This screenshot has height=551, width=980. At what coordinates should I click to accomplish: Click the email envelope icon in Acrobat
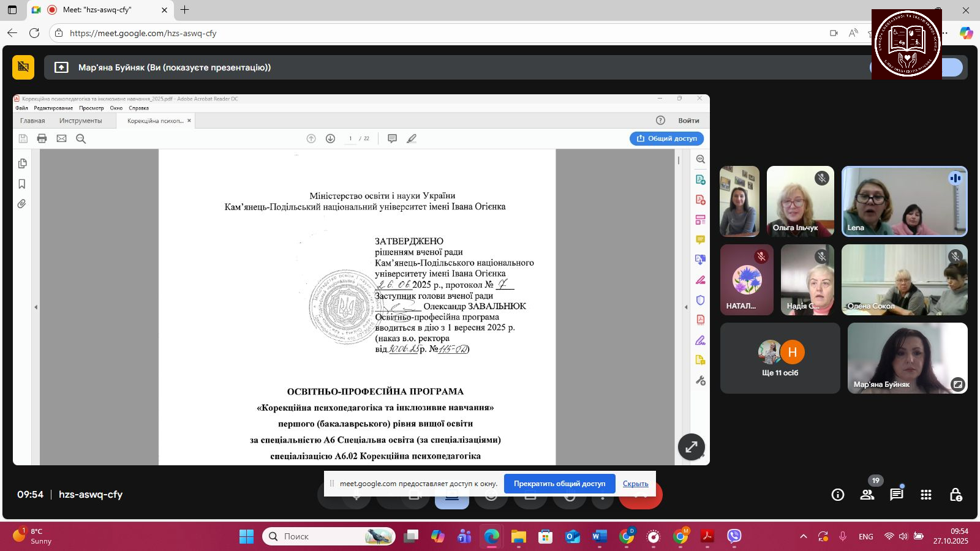61,138
